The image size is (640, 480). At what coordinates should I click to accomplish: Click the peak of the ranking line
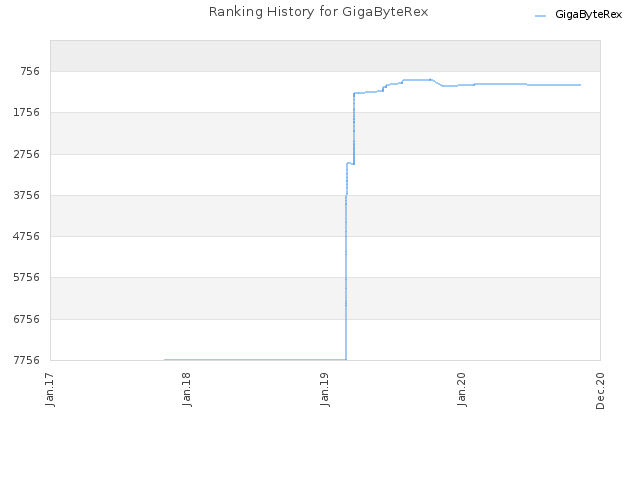(x=417, y=80)
